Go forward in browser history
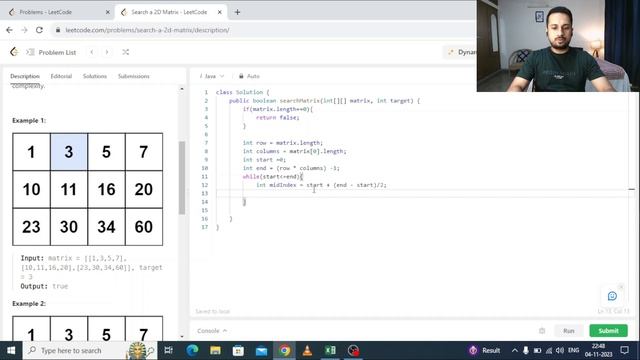640x360 pixels. (x=24, y=30)
